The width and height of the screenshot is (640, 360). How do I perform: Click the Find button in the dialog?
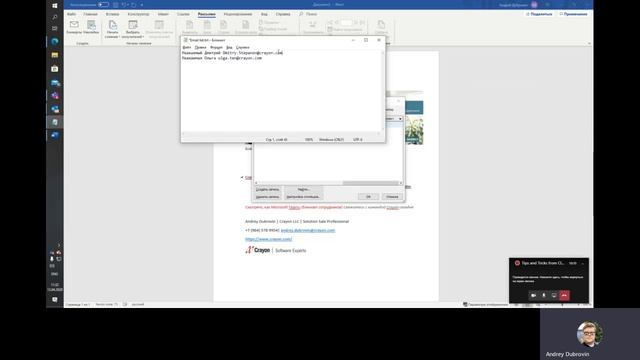pyautogui.click(x=304, y=189)
